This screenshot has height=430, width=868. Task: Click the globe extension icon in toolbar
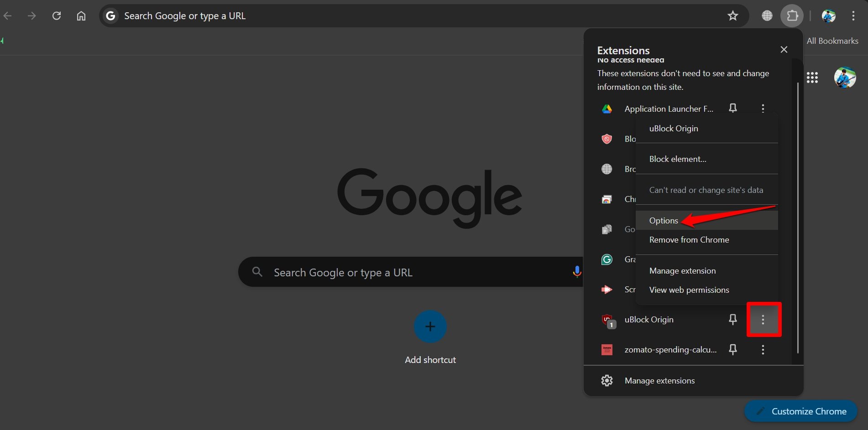pyautogui.click(x=767, y=16)
